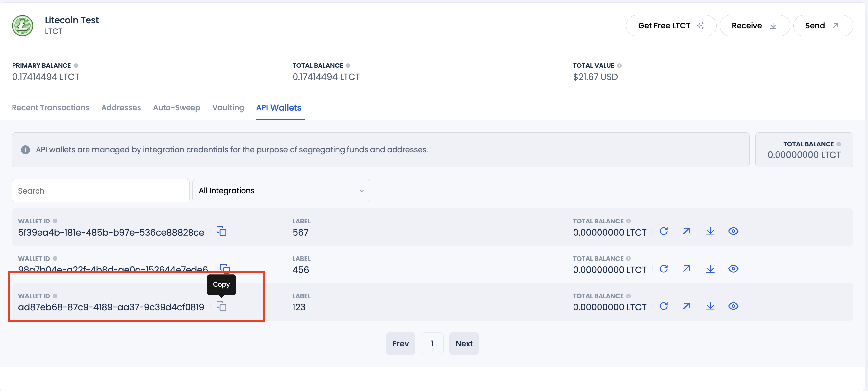This screenshot has height=391, width=868.
Task: Click inside the Search field
Action: [x=100, y=191]
